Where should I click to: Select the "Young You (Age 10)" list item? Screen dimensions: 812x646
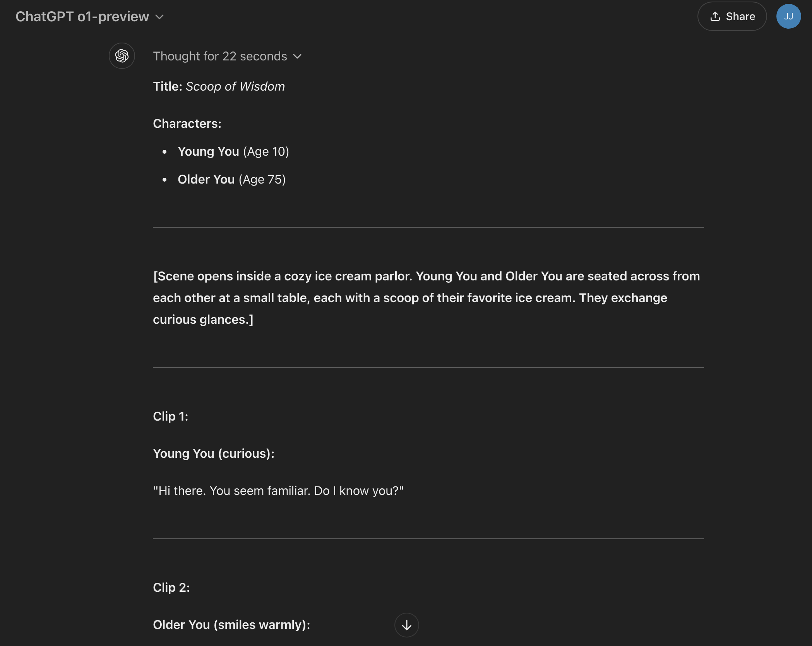(233, 151)
